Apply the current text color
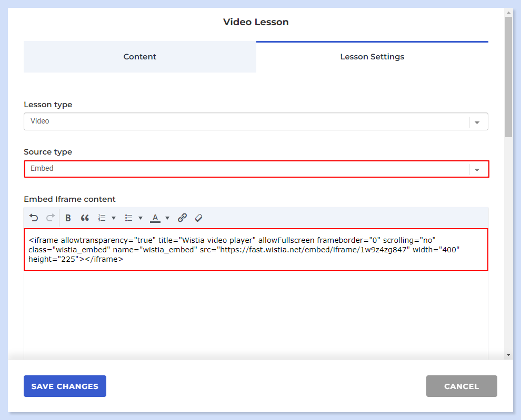Viewport: 521px width, 420px height. (155, 218)
